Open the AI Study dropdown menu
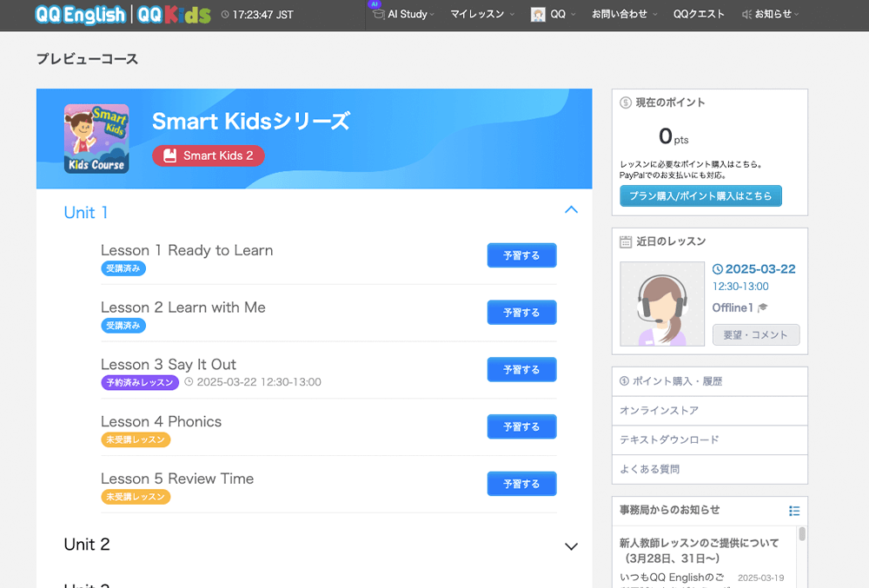Viewport: 869px width, 588px height. [x=404, y=15]
